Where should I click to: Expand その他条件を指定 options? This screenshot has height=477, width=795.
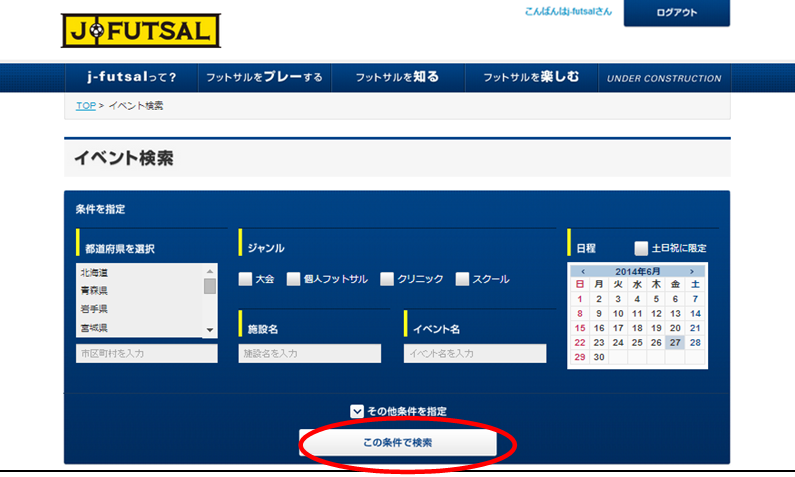(357, 411)
